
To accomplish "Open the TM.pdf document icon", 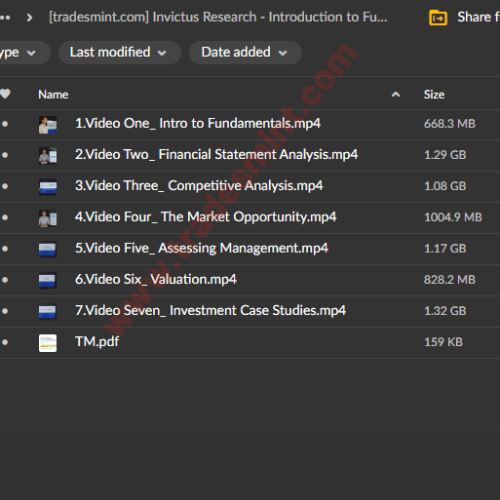I will [48, 343].
